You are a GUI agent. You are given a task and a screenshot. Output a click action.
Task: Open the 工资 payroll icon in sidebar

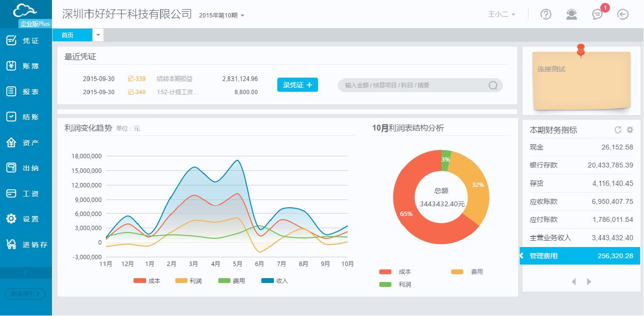coord(11,193)
